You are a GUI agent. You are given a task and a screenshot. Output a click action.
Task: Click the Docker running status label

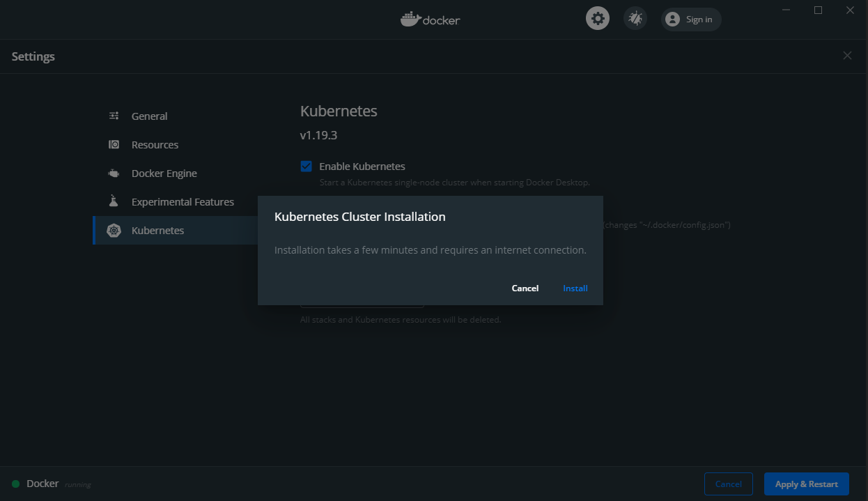[x=59, y=484]
